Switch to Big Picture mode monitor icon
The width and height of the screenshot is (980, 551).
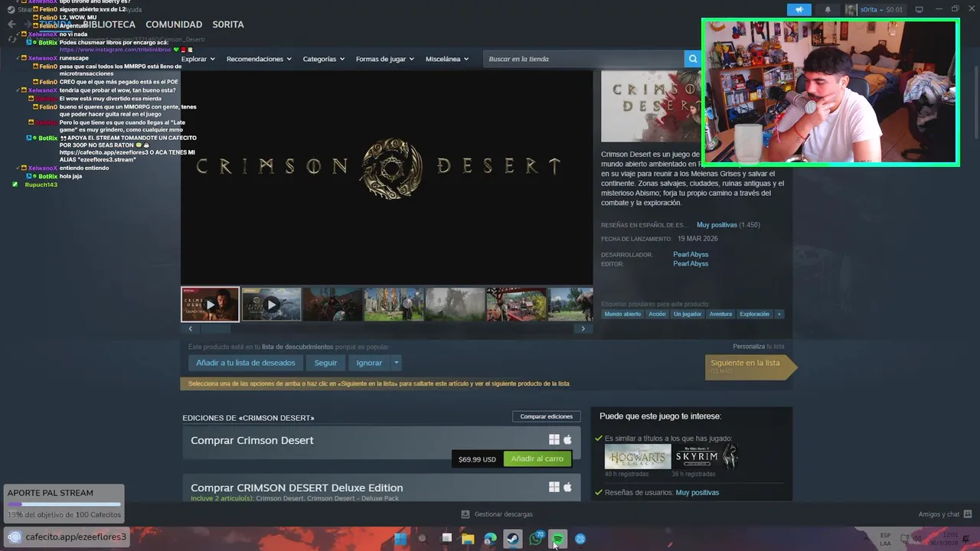[x=920, y=10]
